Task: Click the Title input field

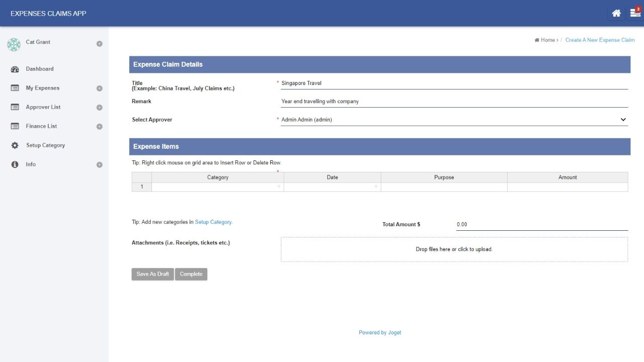Action: point(454,83)
